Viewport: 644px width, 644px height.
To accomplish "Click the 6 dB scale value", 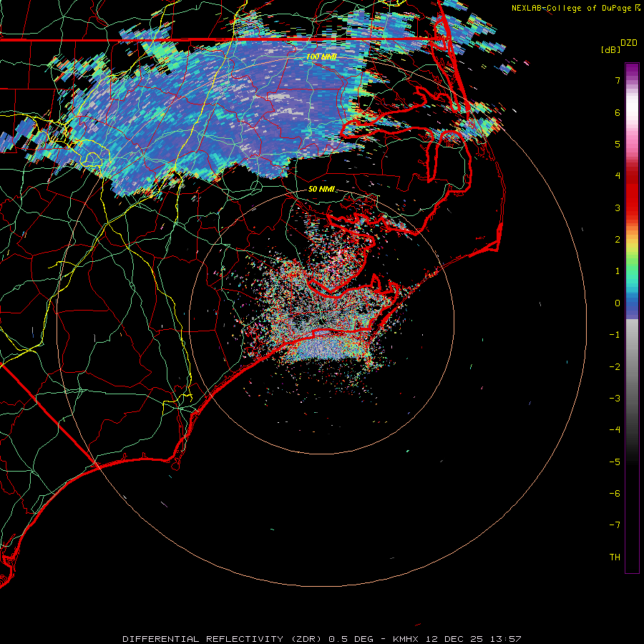I will [618, 112].
